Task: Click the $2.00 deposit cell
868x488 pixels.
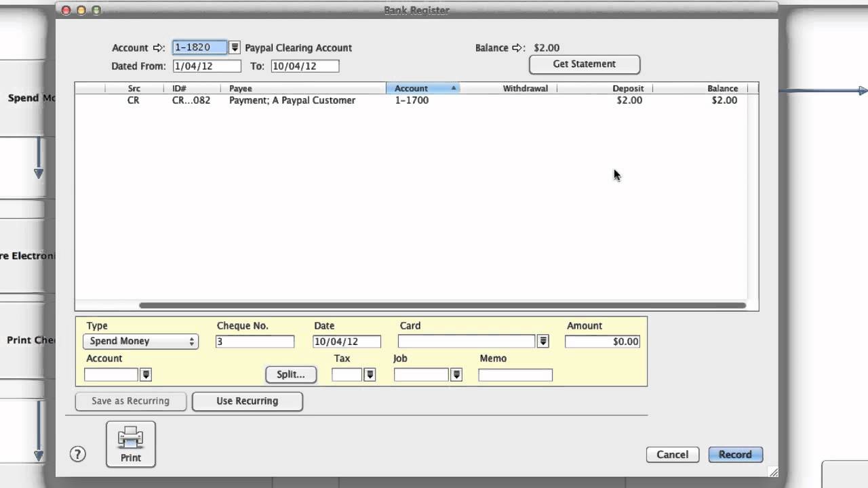Action: coord(629,100)
